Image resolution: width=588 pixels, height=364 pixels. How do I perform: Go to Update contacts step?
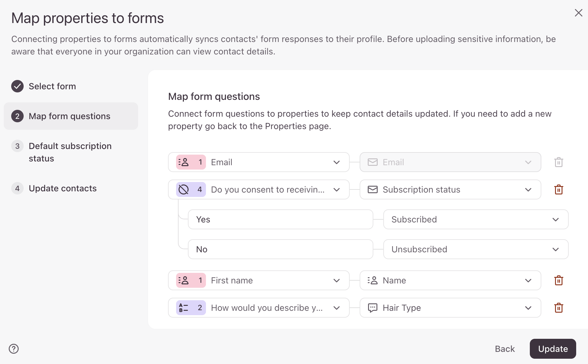(63, 188)
